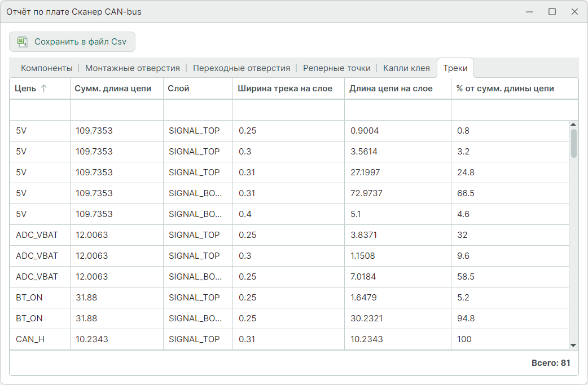The image size is (588, 385).
Task: Click the Excel icon on the save button
Action: coord(23,42)
